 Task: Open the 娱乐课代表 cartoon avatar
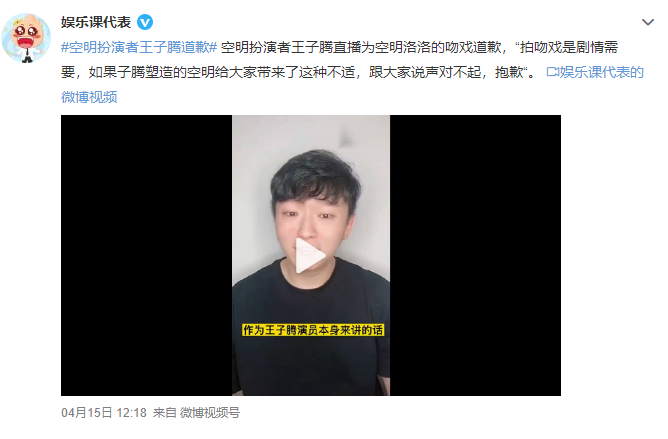pos(26,38)
